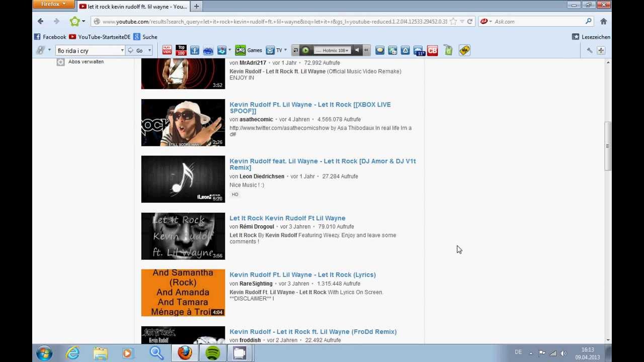This screenshot has height=362, width=644.
Task: Open Internet Explorer from the taskbar
Action: pos(73,353)
